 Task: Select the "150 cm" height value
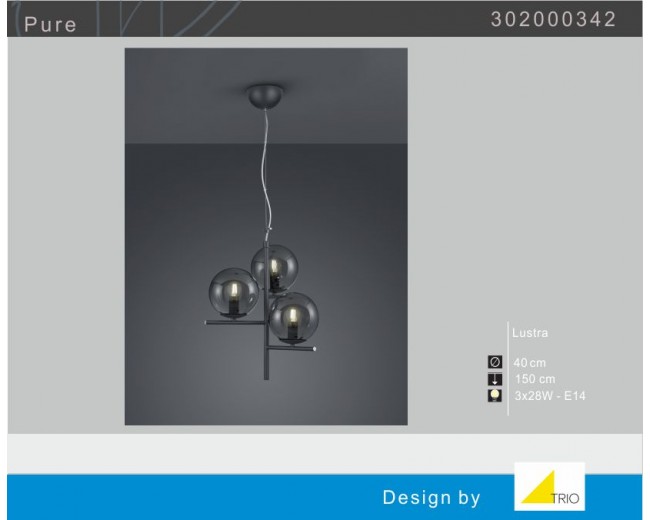534,379
